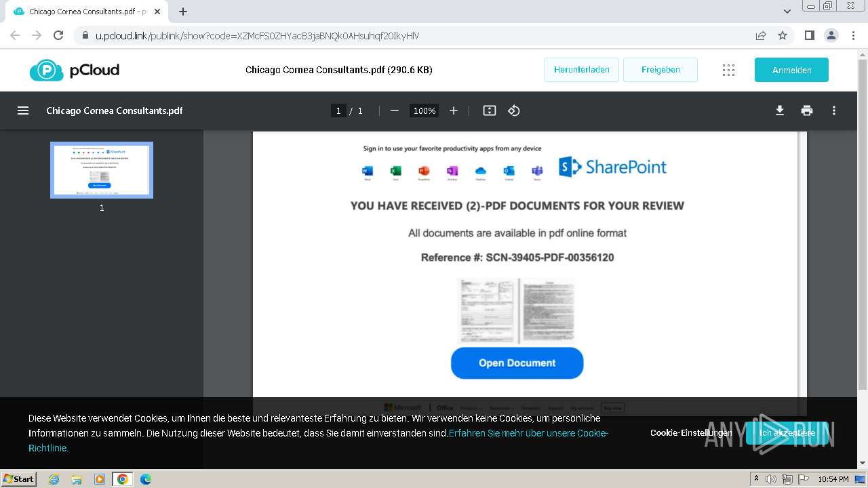The width and height of the screenshot is (868, 488).
Task: Open the media player taskbar icon
Action: [x=100, y=479]
